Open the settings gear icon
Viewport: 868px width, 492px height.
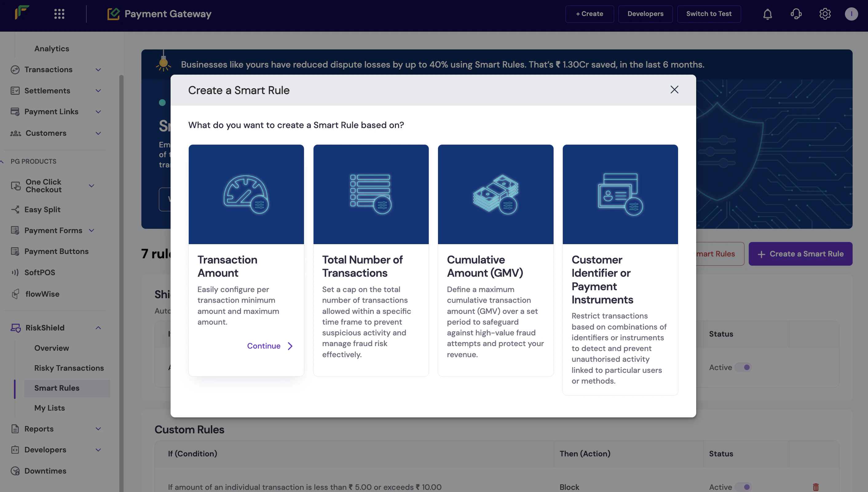coord(825,14)
